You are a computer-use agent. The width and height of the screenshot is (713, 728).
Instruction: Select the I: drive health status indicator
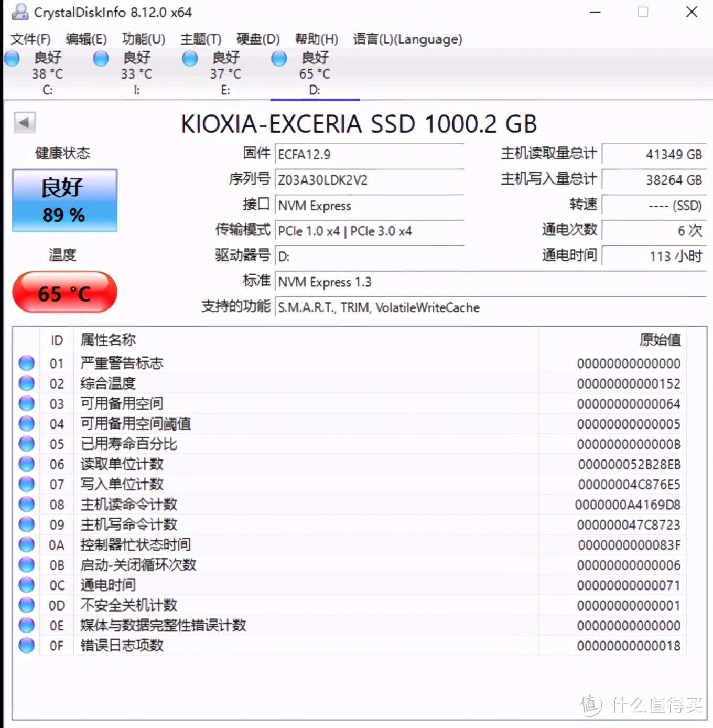click(100, 59)
